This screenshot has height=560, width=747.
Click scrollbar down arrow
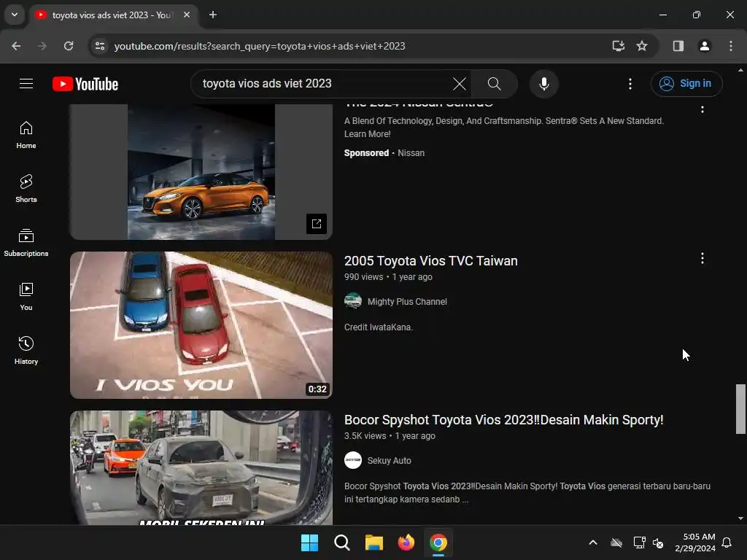tap(740, 518)
